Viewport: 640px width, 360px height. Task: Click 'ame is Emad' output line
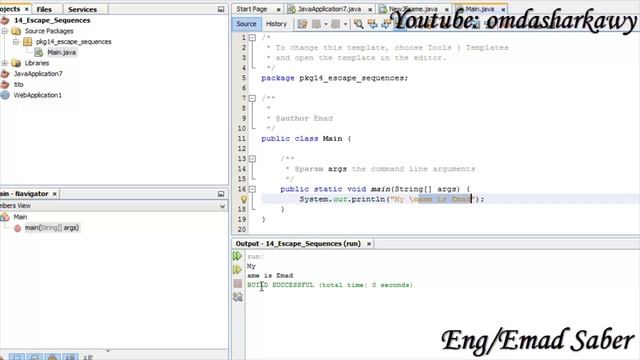270,276
